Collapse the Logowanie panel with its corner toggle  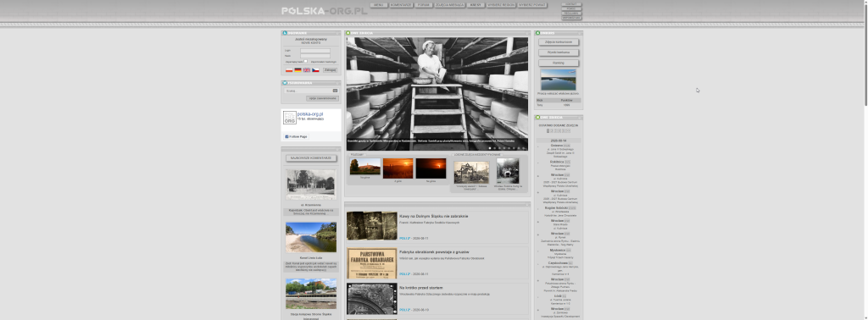coord(339,33)
